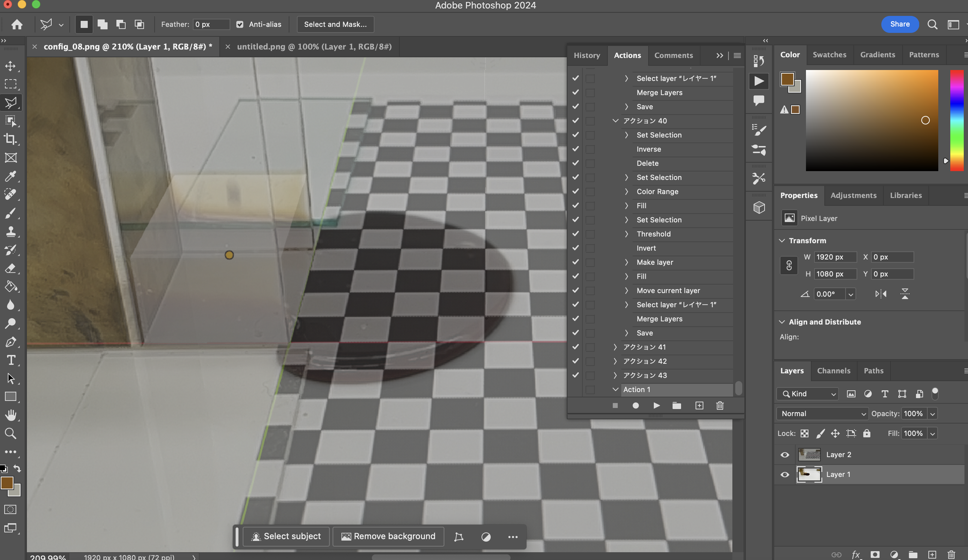This screenshot has height=560, width=968.
Task: Select the Type tool
Action: tap(10, 360)
